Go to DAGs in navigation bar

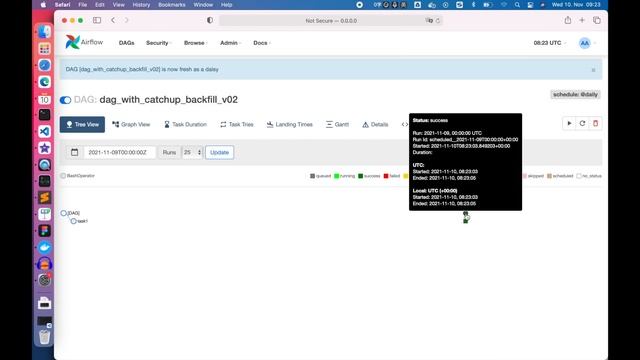pyautogui.click(x=127, y=43)
